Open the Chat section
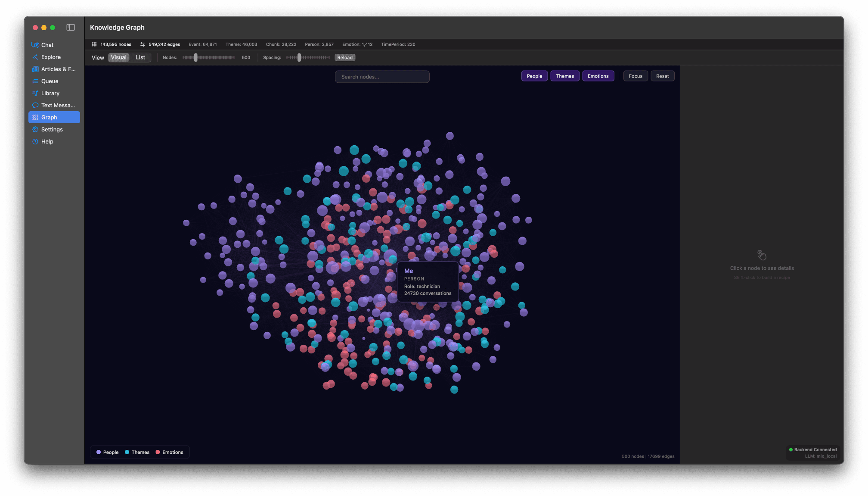Viewport: 868px width, 496px height. (54, 45)
